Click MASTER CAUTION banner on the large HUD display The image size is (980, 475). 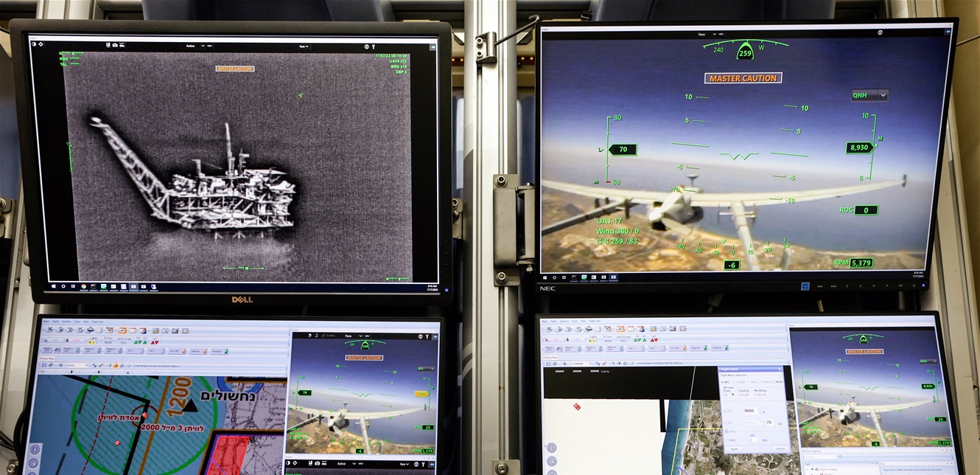pos(743,78)
